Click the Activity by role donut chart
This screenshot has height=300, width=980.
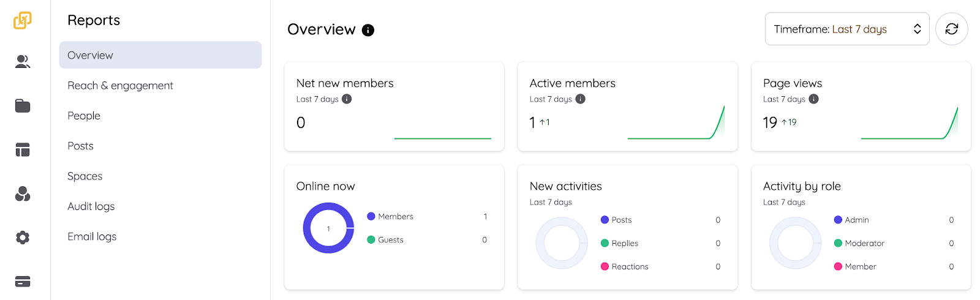point(795,243)
